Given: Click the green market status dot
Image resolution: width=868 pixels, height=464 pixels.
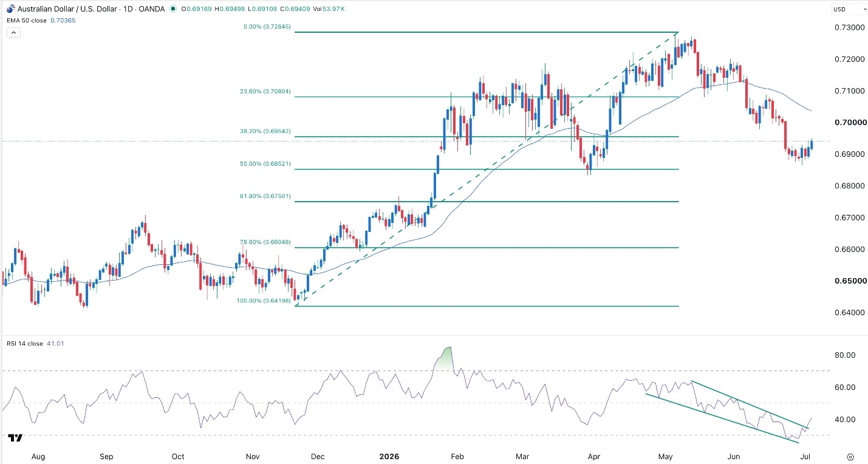Looking at the screenshot, I should click(173, 9).
